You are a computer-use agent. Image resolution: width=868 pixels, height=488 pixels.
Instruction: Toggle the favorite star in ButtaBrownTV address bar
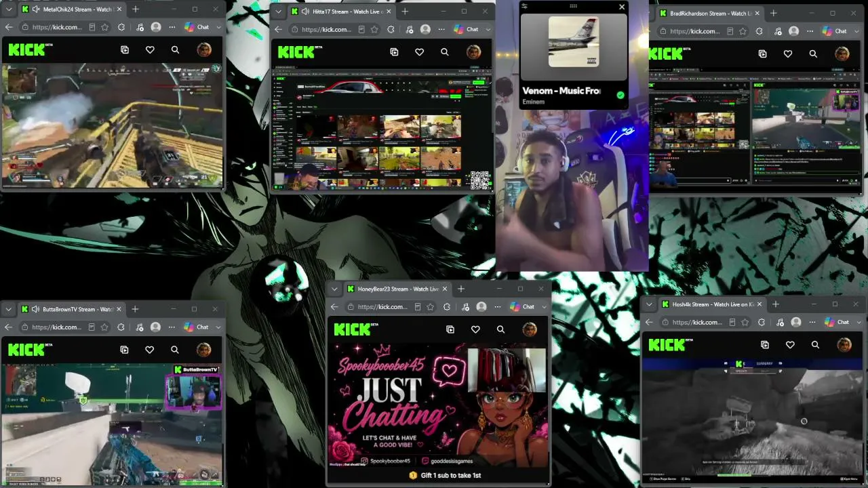(104, 327)
